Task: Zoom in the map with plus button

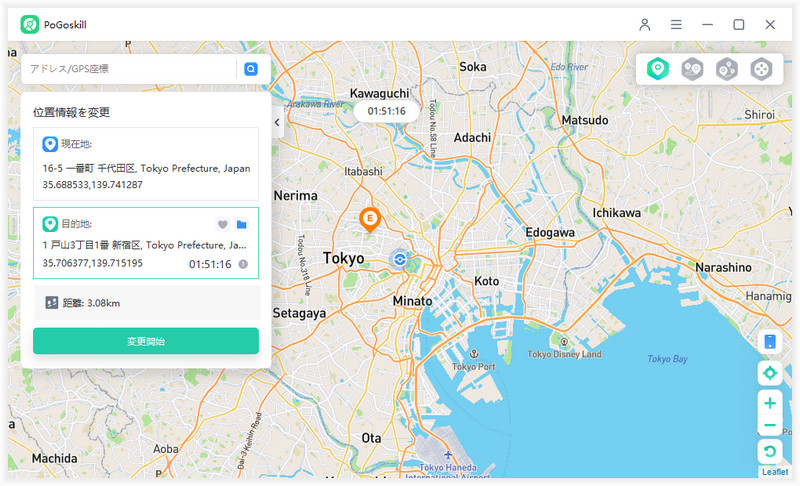Action: 770,403
